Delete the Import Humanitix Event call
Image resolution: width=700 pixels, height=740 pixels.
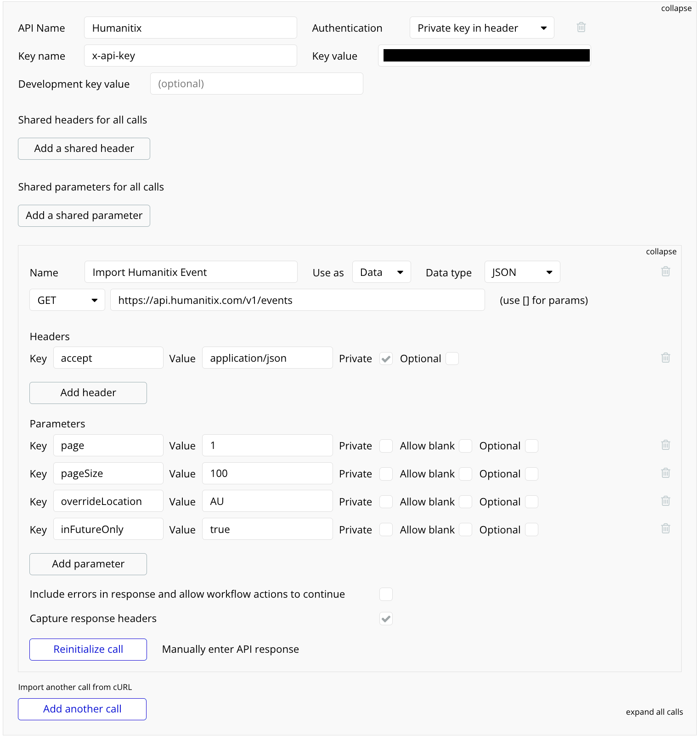666,271
